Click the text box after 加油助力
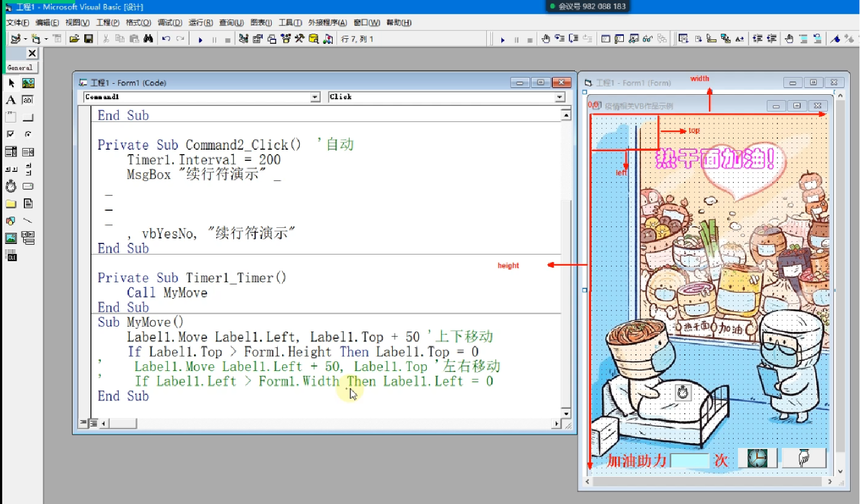This screenshot has height=504, width=860. tap(690, 461)
